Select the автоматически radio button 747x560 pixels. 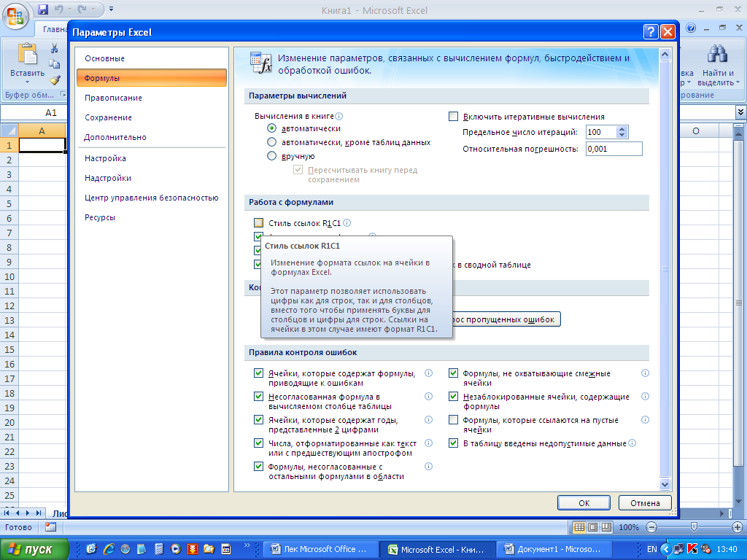pos(271,128)
